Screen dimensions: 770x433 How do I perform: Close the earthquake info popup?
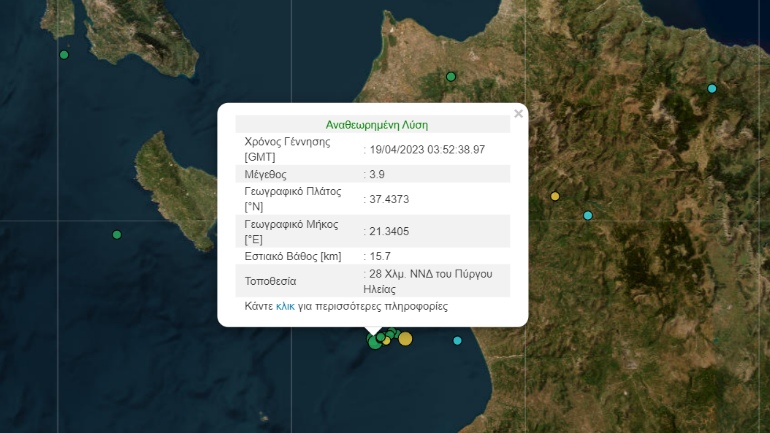(518, 114)
